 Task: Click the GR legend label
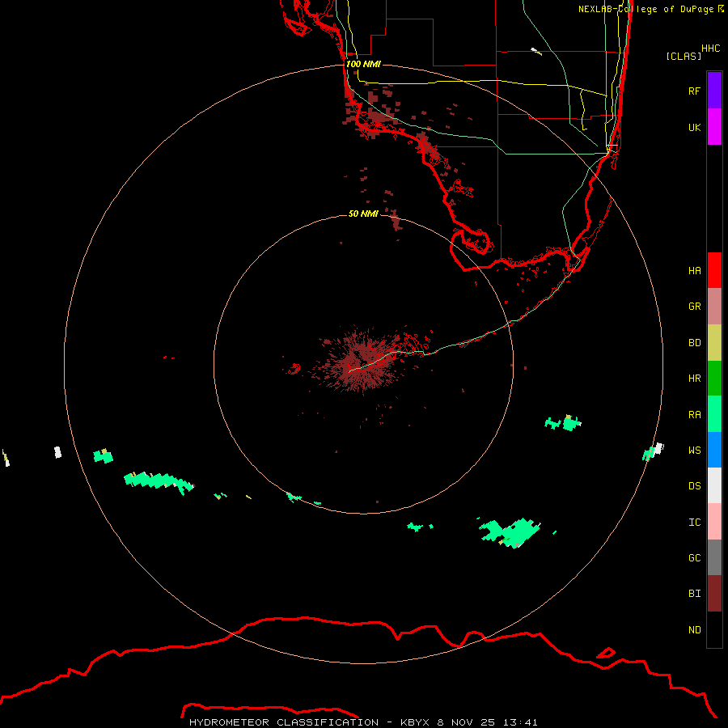694,307
